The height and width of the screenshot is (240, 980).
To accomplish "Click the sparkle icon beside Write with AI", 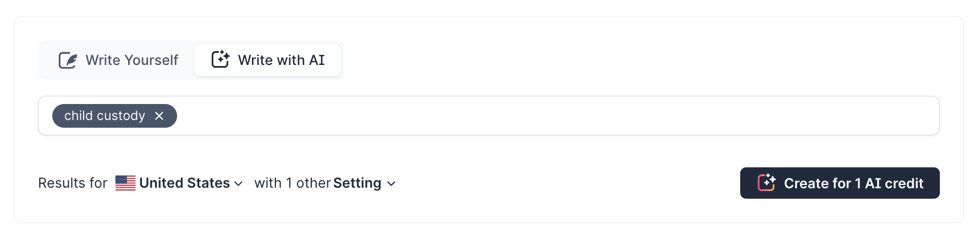I will (221, 59).
